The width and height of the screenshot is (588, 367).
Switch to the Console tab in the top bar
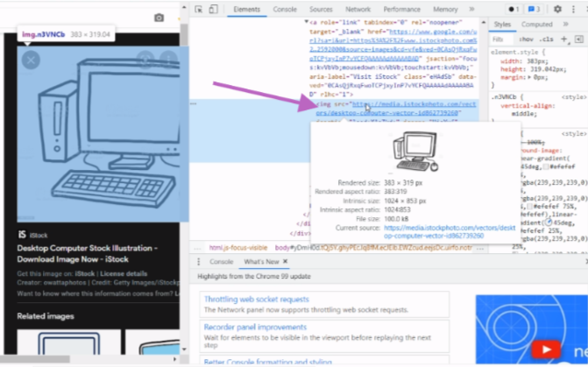(285, 10)
